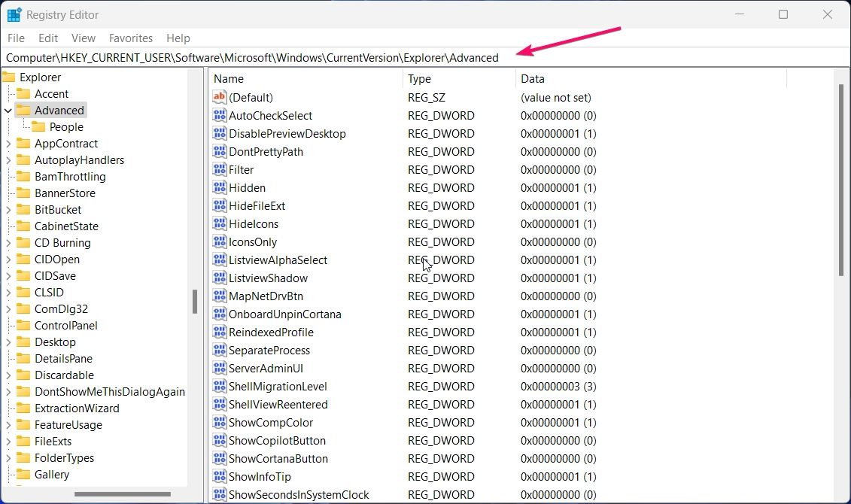Click the folder icon of the Accent key
This screenshot has height=504, width=851.
click(23, 93)
